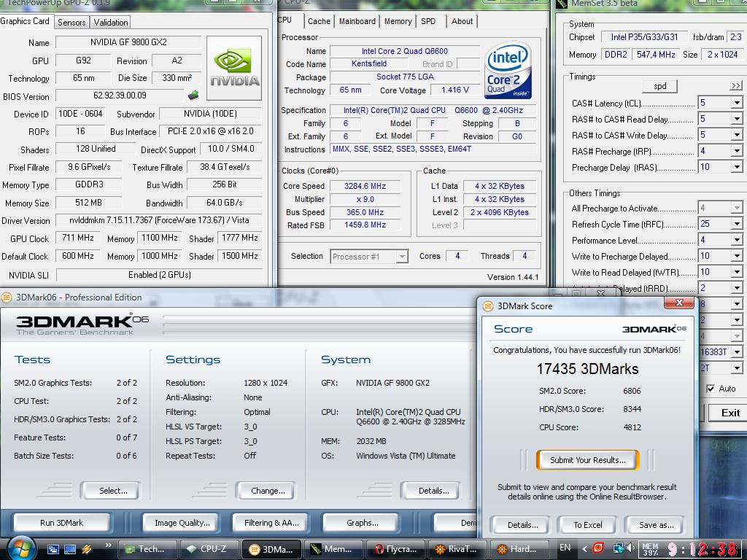This screenshot has width=747, height=560.
Task: Open the 16383T value dropdown in MemSet
Action: click(737, 352)
